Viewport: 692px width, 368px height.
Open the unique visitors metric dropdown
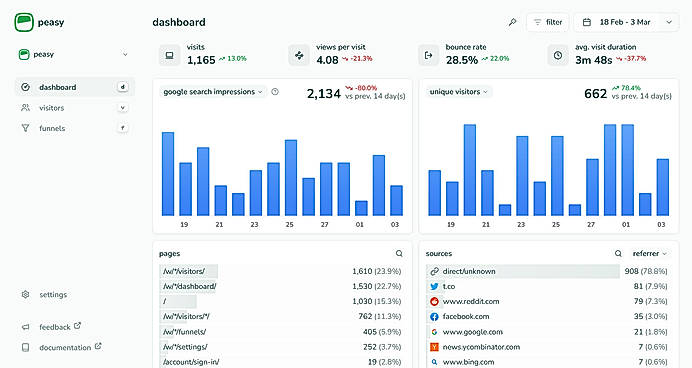(x=459, y=92)
